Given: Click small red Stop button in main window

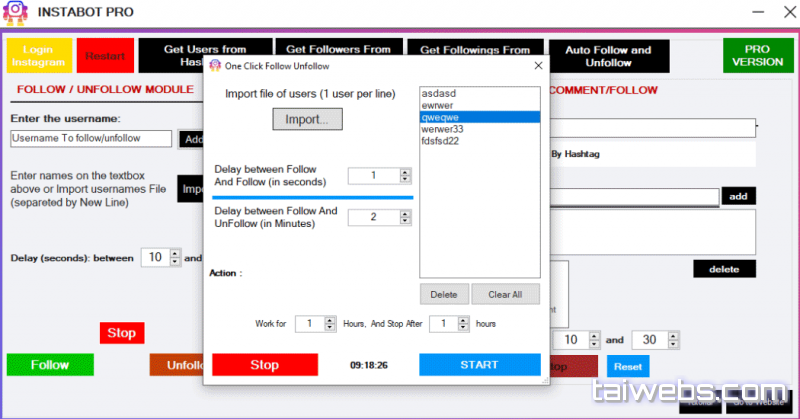Looking at the screenshot, I should click(122, 333).
